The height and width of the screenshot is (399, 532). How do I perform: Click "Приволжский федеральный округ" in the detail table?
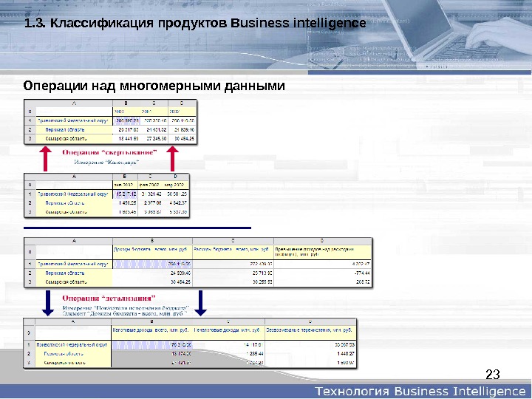click(72, 345)
